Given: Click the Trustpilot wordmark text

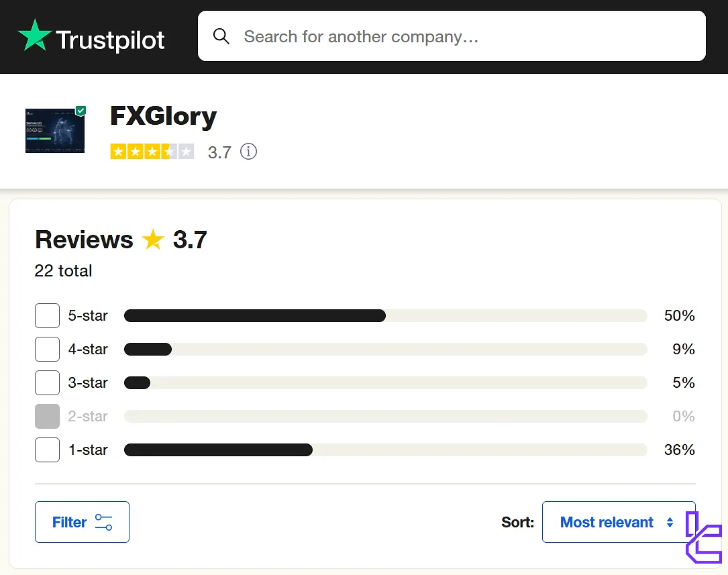Looking at the screenshot, I should point(110,40).
